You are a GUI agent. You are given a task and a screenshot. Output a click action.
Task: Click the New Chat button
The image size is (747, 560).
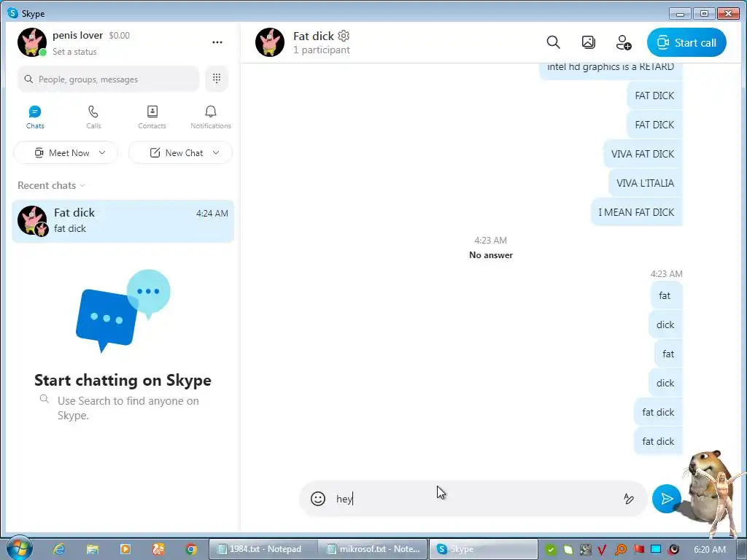(181, 153)
